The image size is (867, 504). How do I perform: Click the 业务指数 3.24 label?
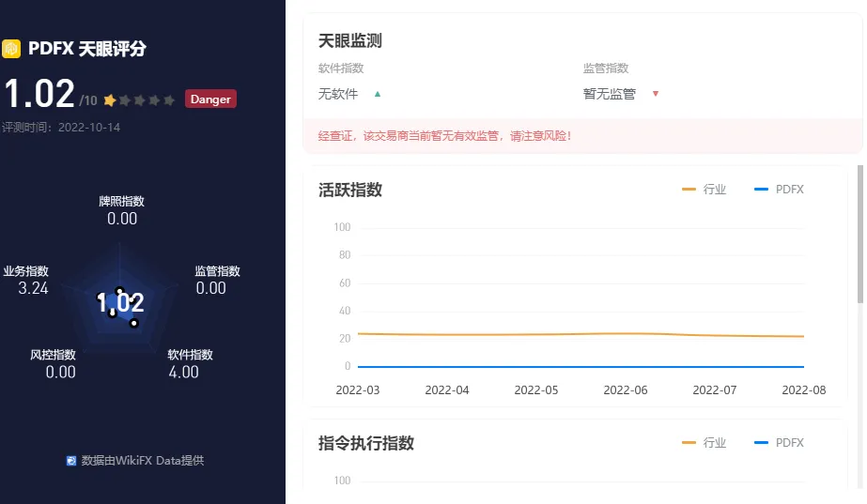[x=26, y=281]
